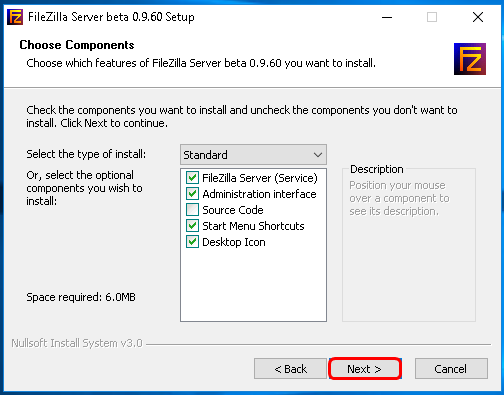Image resolution: width=504 pixels, height=395 pixels.
Task: Select the 'FileZilla Server (Service)' label
Action: (x=260, y=178)
